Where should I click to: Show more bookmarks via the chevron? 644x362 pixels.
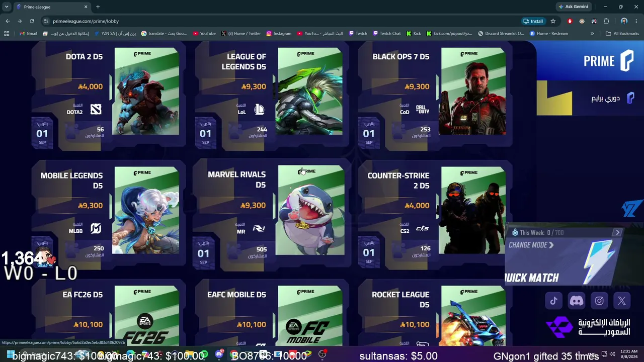[592, 34]
